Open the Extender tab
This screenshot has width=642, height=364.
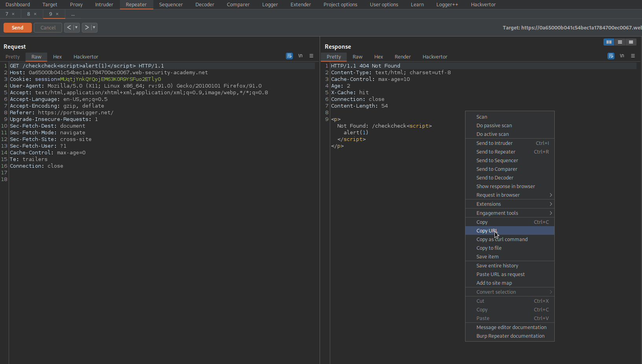(301, 5)
